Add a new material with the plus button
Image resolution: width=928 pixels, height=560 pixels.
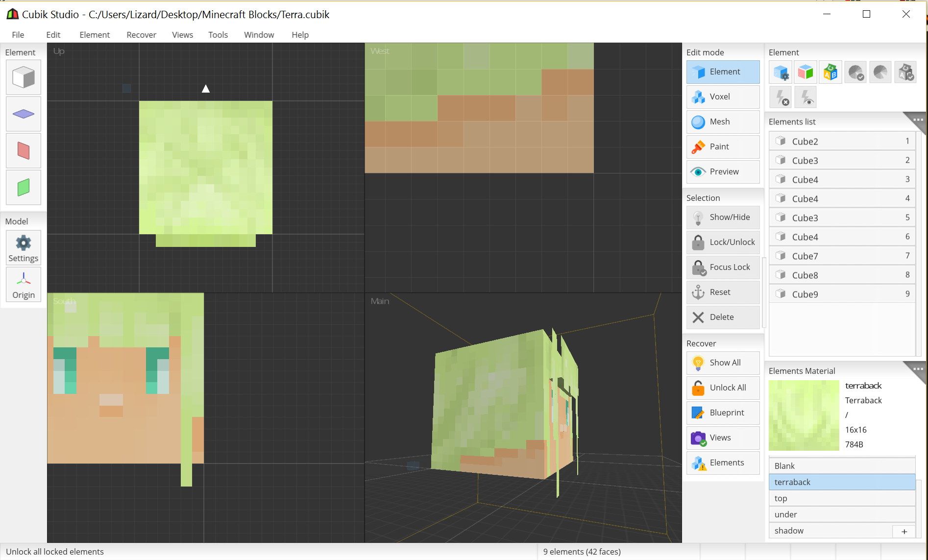click(x=904, y=531)
